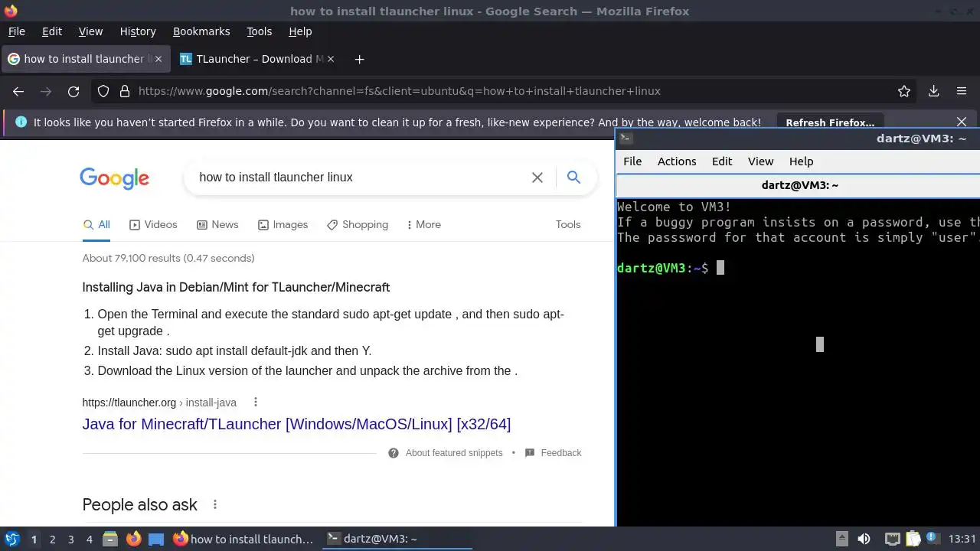Click the Google magnifier search button
980x551 pixels.
(x=573, y=178)
